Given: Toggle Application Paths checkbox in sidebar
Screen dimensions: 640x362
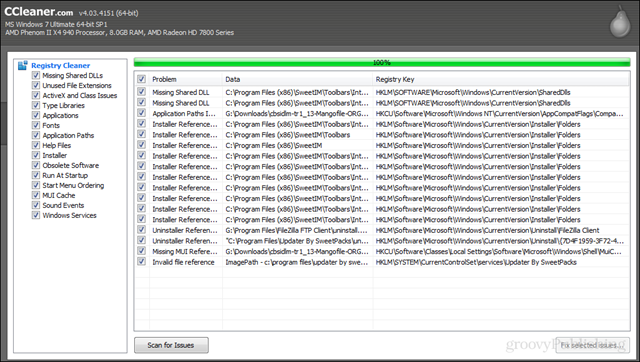Looking at the screenshot, I should [36, 135].
